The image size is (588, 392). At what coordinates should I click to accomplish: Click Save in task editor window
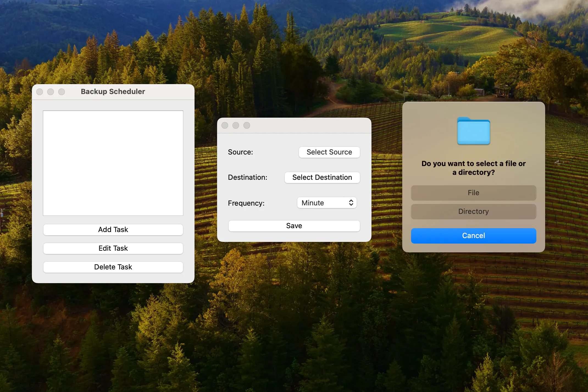(294, 225)
